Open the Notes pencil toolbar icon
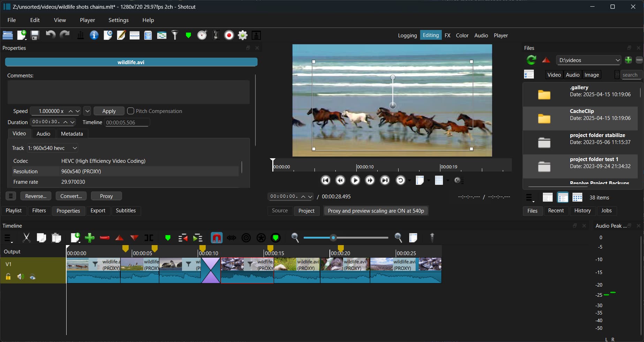Image resolution: width=644 pixels, height=342 pixels. tap(121, 35)
